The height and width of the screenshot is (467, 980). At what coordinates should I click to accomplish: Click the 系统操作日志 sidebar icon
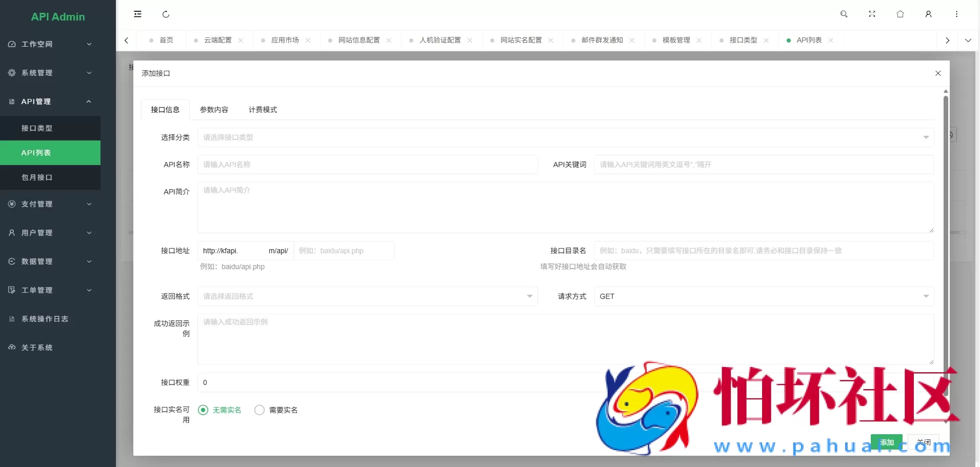(11, 319)
